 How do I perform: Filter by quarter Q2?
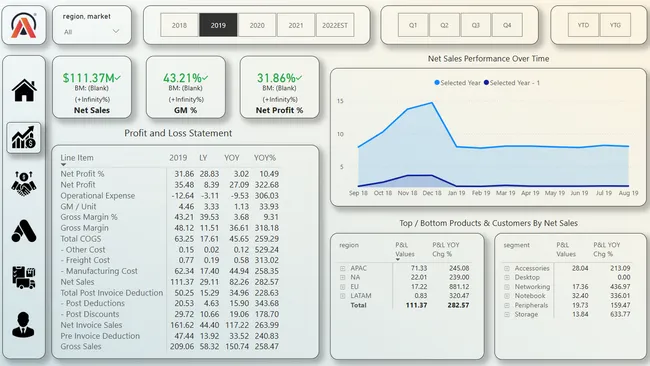click(x=444, y=25)
